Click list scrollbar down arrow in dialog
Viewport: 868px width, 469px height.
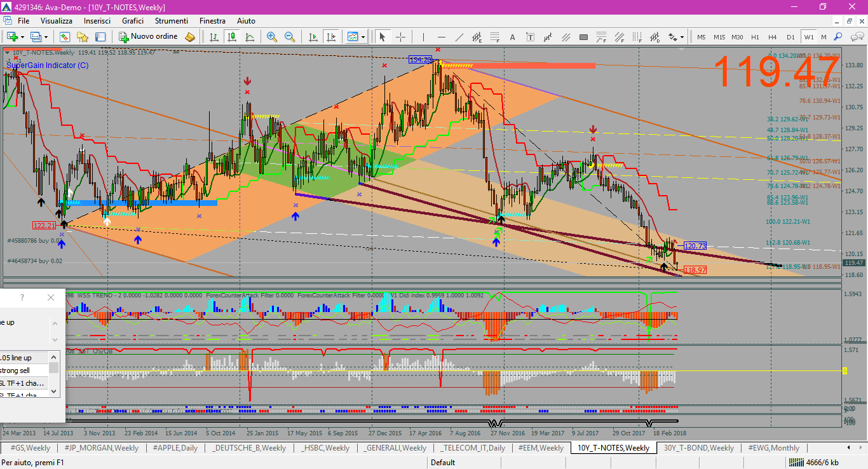coord(54,391)
